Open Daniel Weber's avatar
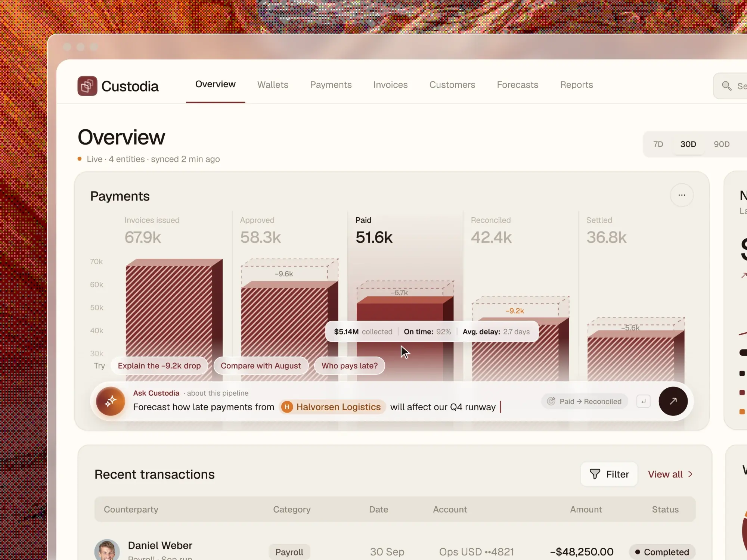The image size is (747, 560). click(x=107, y=550)
